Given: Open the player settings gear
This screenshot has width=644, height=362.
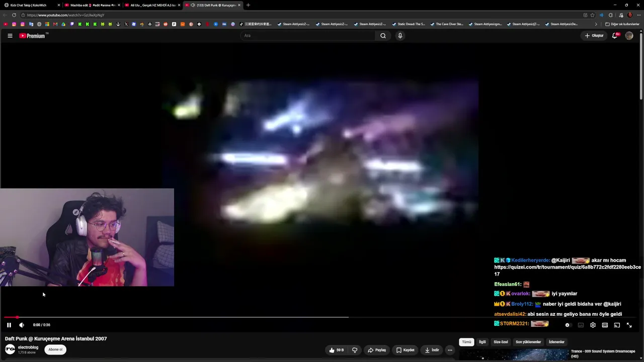Looking at the screenshot, I should [x=593, y=325].
